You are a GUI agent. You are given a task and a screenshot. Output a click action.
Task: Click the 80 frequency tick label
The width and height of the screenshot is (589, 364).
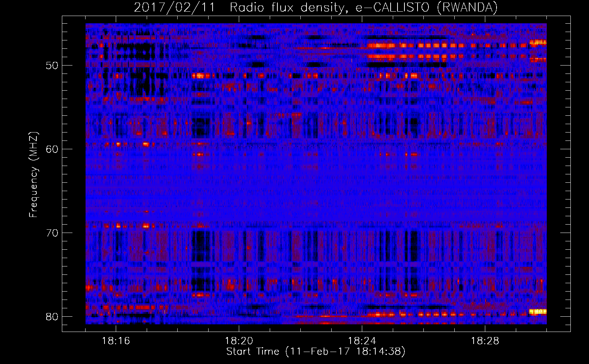(x=52, y=317)
